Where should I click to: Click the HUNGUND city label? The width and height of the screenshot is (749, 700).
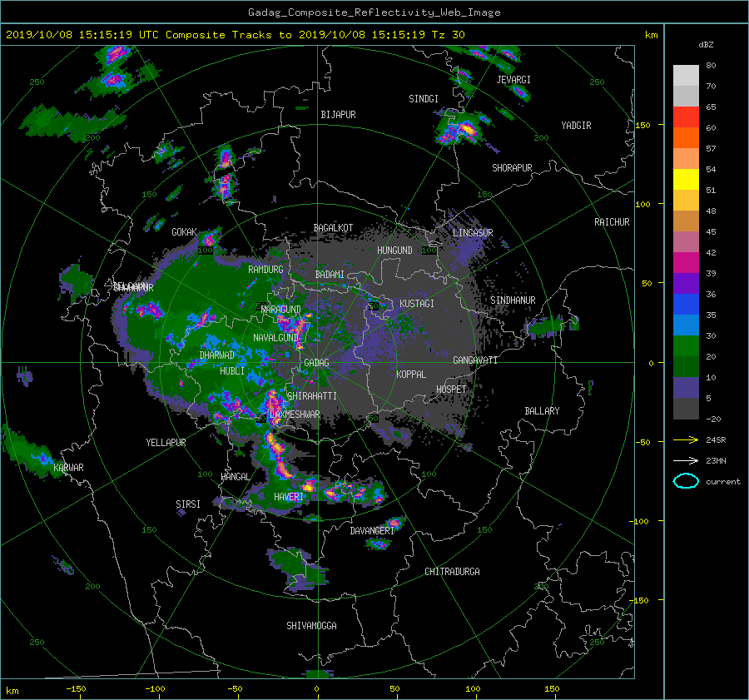tap(394, 251)
